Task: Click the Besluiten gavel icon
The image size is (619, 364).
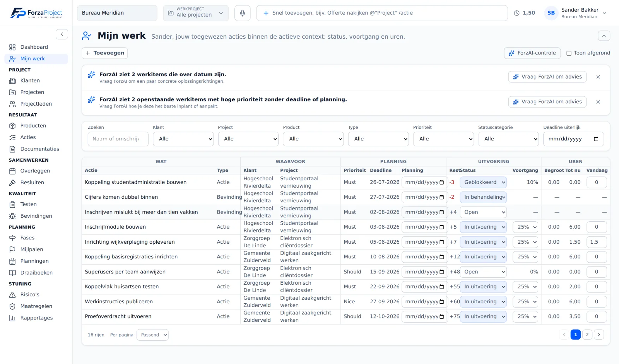Action: coord(12,183)
